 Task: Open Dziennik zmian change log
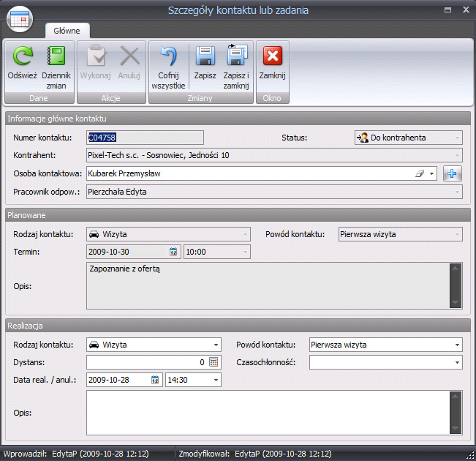[x=56, y=56]
